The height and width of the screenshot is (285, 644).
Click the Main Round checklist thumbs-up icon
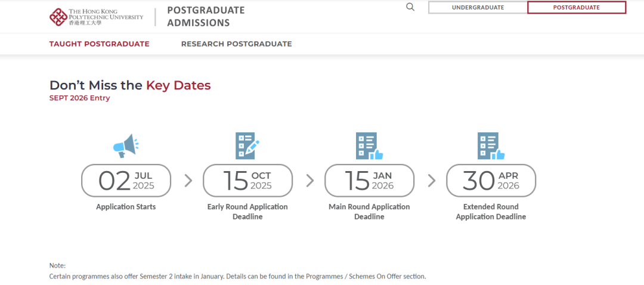(x=369, y=146)
